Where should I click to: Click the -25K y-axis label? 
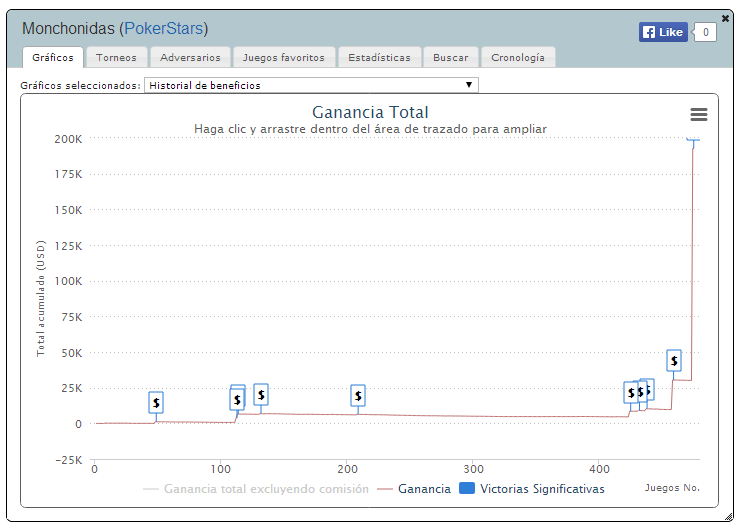pos(69,460)
